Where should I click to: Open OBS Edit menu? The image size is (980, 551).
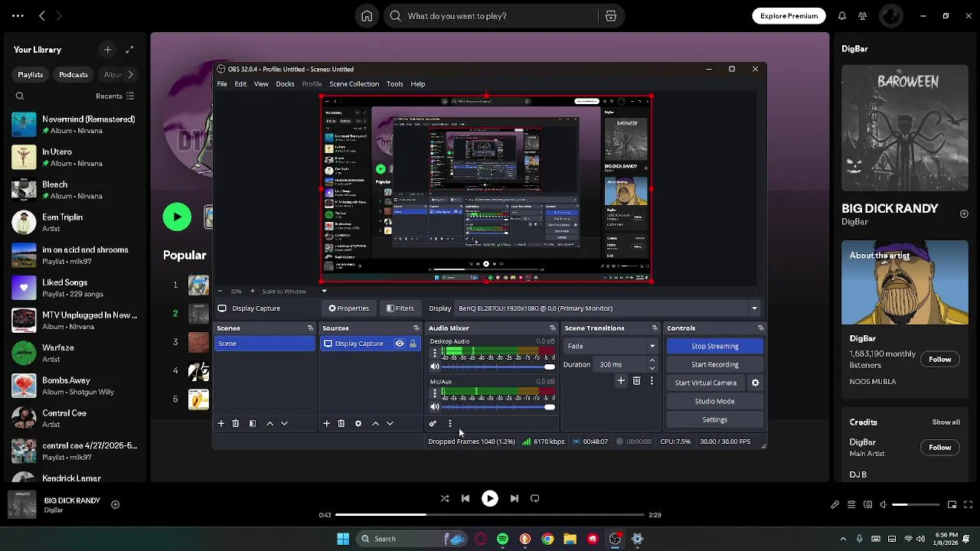240,84
